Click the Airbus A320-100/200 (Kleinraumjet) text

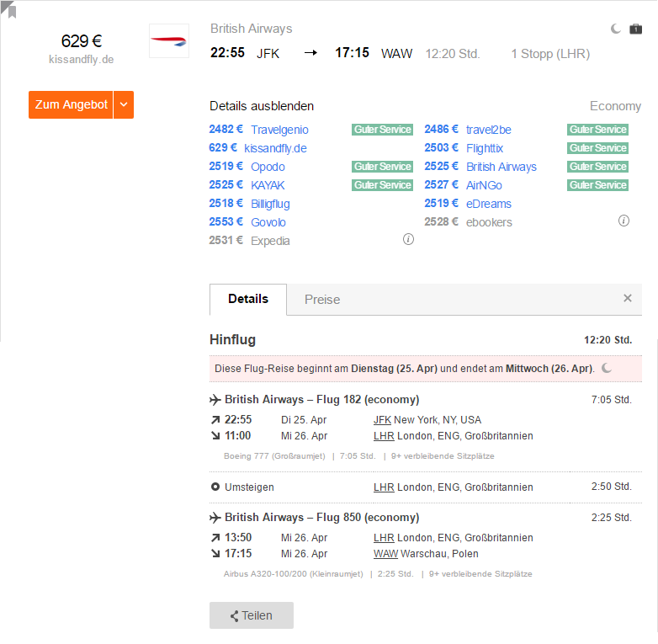294,574
